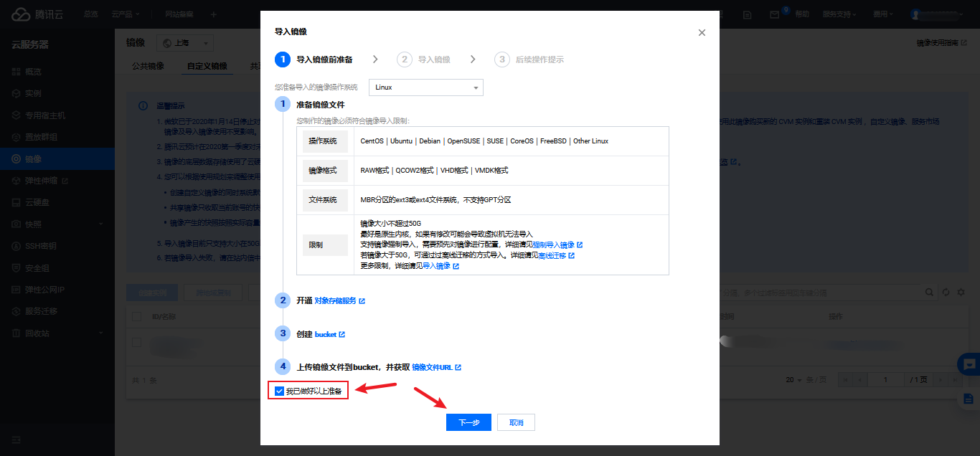Image resolution: width=980 pixels, height=456 pixels.
Task: Click the document icon beside the mail icon
Action: pyautogui.click(x=748, y=14)
